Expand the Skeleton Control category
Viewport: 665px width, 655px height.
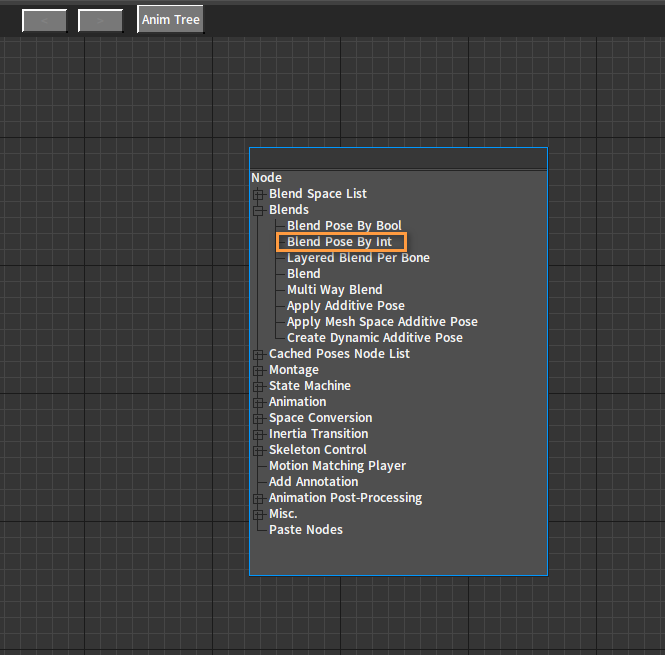[258, 450]
